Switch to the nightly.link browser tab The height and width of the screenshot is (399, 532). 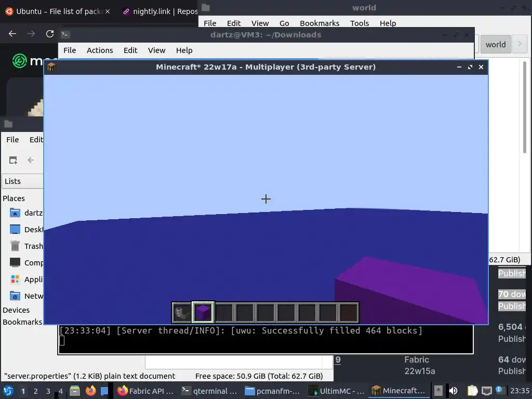[x=159, y=11]
